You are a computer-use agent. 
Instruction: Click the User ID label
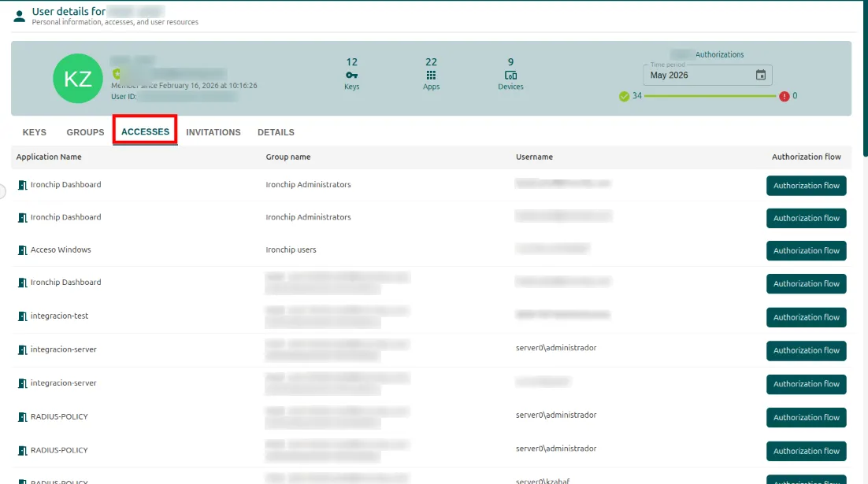124,96
